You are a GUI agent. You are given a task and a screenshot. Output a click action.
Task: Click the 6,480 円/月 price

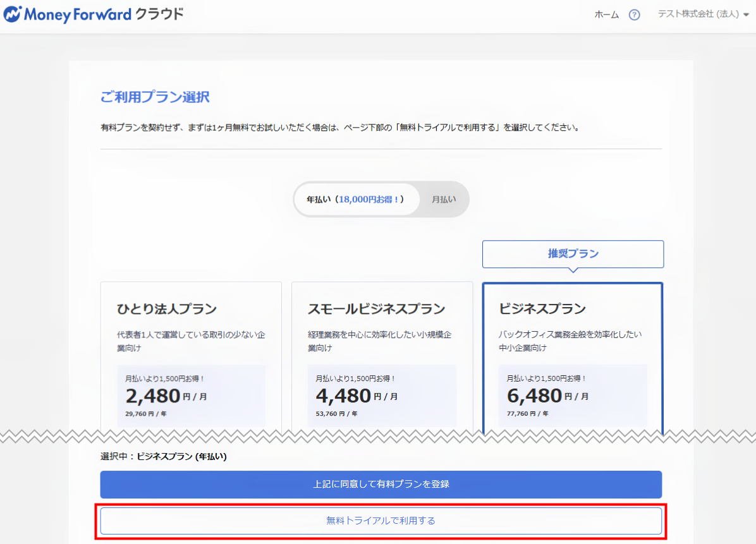(x=547, y=396)
